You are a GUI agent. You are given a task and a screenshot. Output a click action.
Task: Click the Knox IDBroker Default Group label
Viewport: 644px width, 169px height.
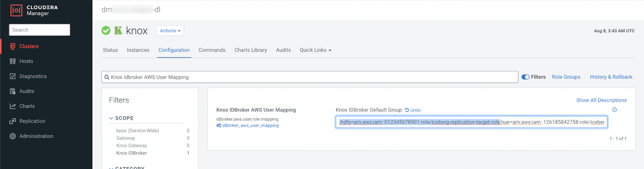368,110
